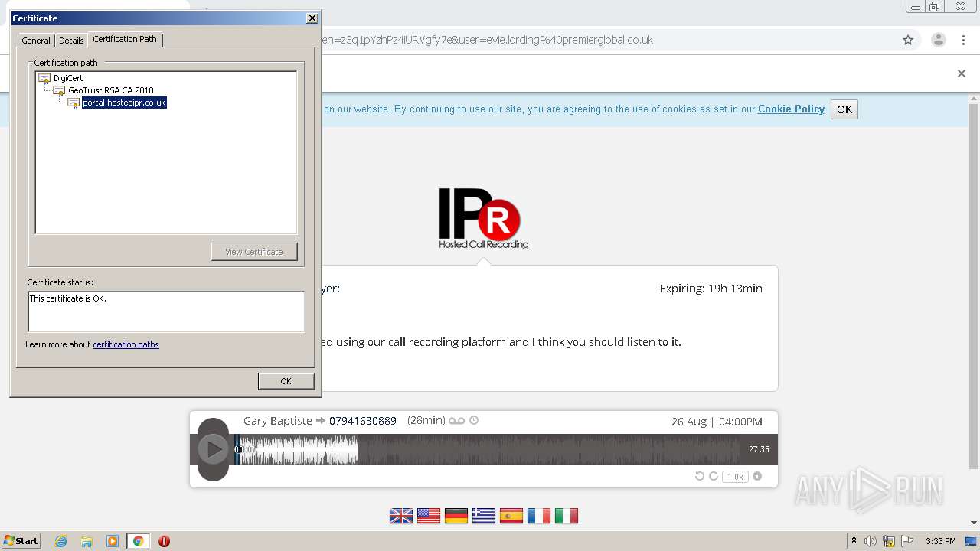Open the Chrome profile avatar
The height and width of the screenshot is (551, 980).
click(939, 40)
